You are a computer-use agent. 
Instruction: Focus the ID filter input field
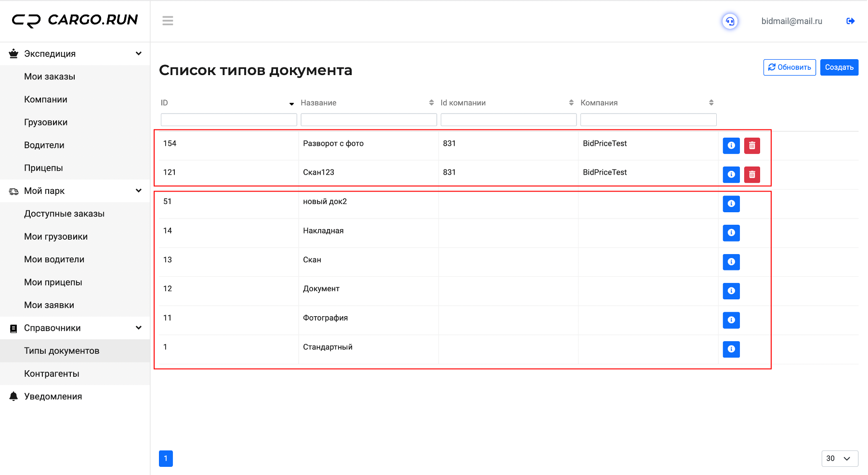[229, 120]
